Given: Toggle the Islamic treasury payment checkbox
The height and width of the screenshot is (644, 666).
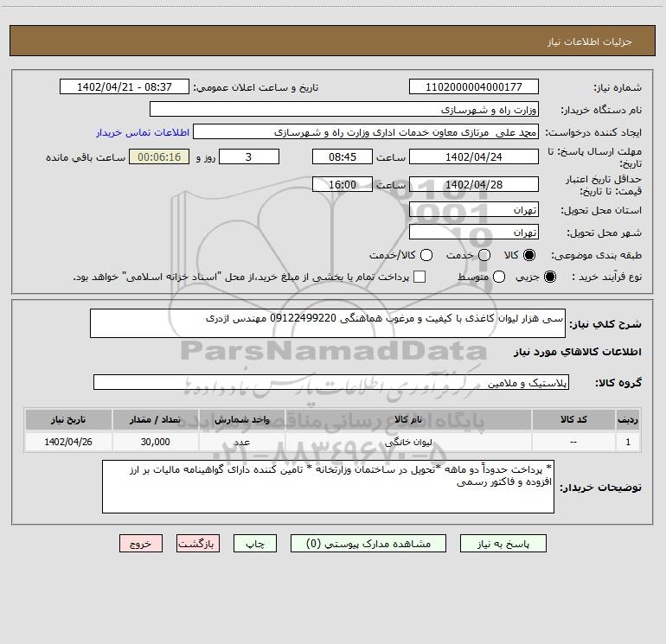Looking at the screenshot, I should tap(419, 277).
